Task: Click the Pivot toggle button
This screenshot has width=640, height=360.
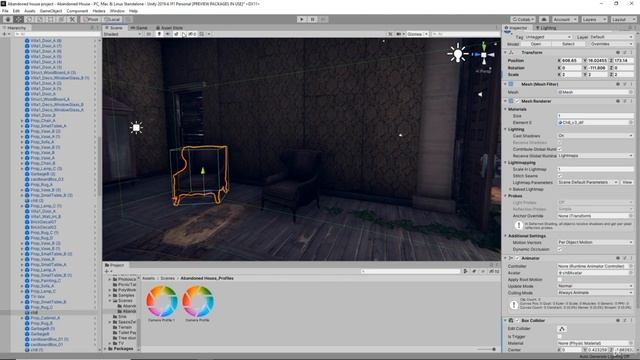Action: pos(90,19)
